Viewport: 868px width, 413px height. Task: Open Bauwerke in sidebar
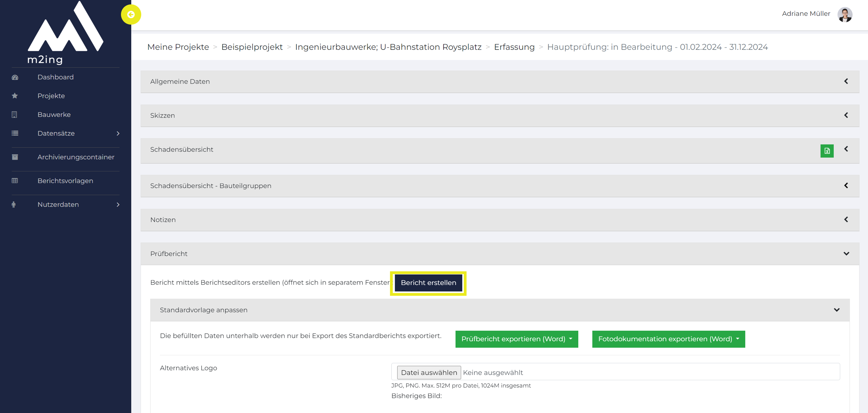54,115
